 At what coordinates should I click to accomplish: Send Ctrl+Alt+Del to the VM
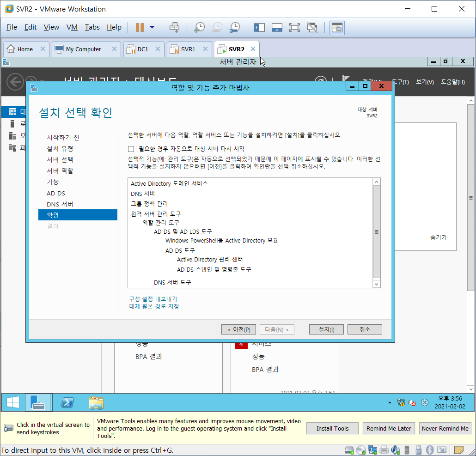(174, 27)
